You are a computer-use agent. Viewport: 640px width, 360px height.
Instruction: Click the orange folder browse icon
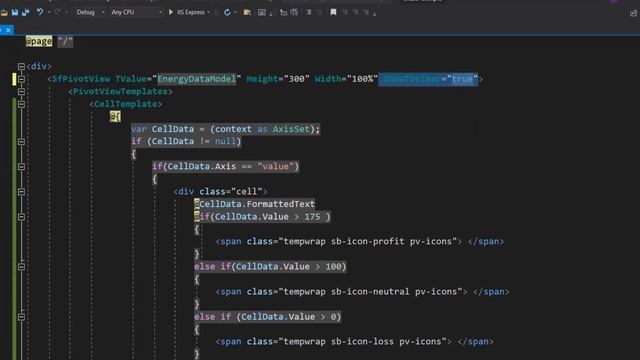(247, 13)
